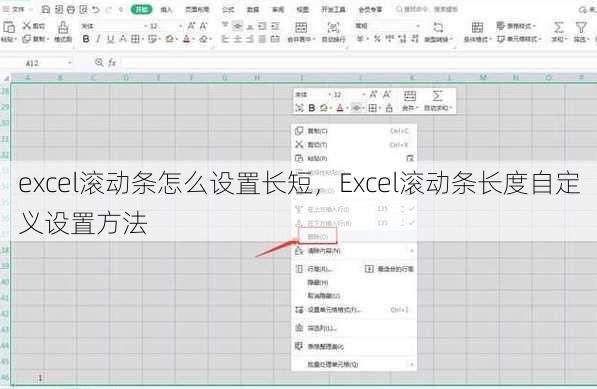
Task: Open ribbon font color red A
Action: 187,39
